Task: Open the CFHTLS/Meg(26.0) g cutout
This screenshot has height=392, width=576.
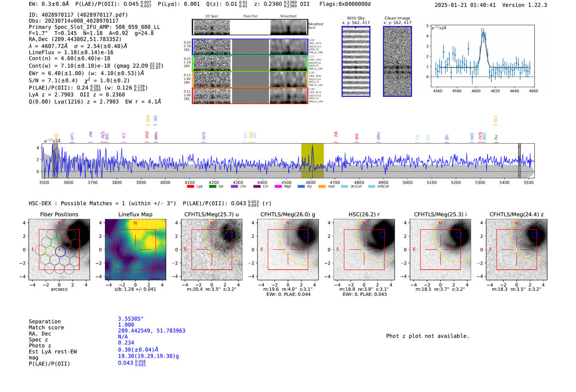Action: (x=288, y=250)
